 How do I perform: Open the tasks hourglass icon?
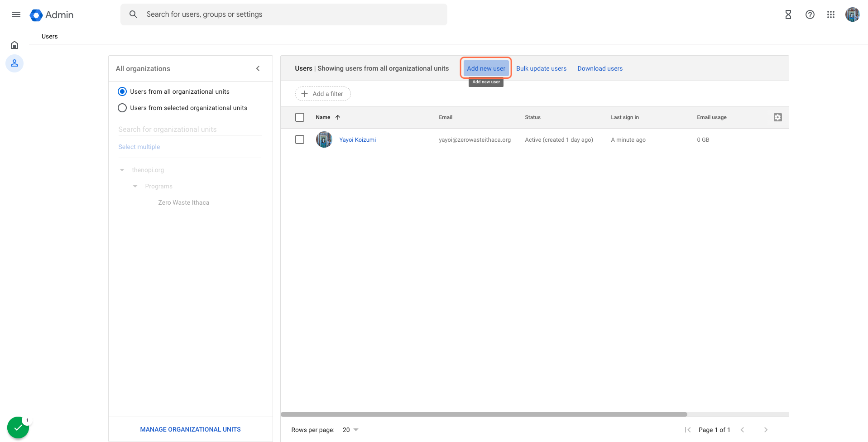coord(788,14)
